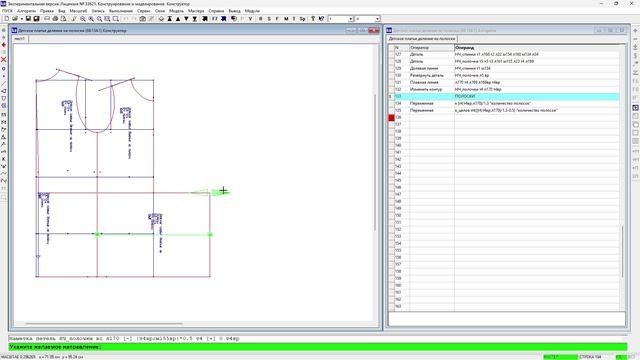
Task: Expand the Open file dropdown arrow
Action: click(22, 18)
